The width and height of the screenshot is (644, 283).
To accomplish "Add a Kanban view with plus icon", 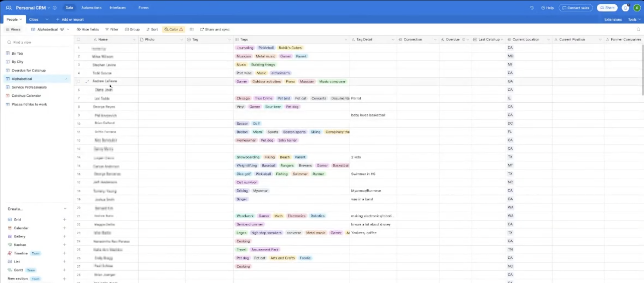I will [x=65, y=245].
